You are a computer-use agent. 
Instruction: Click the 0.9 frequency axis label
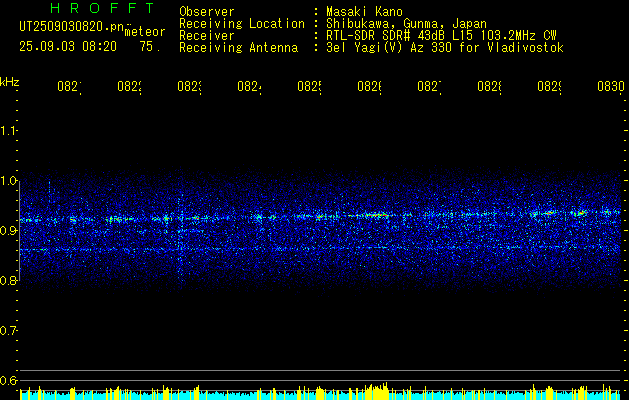point(8,231)
